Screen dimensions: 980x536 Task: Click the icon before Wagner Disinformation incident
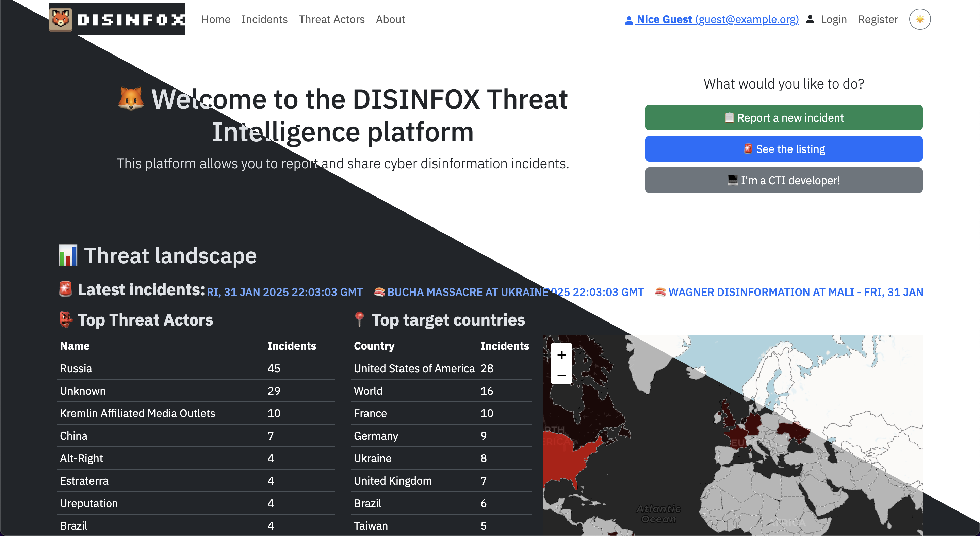[x=660, y=292]
